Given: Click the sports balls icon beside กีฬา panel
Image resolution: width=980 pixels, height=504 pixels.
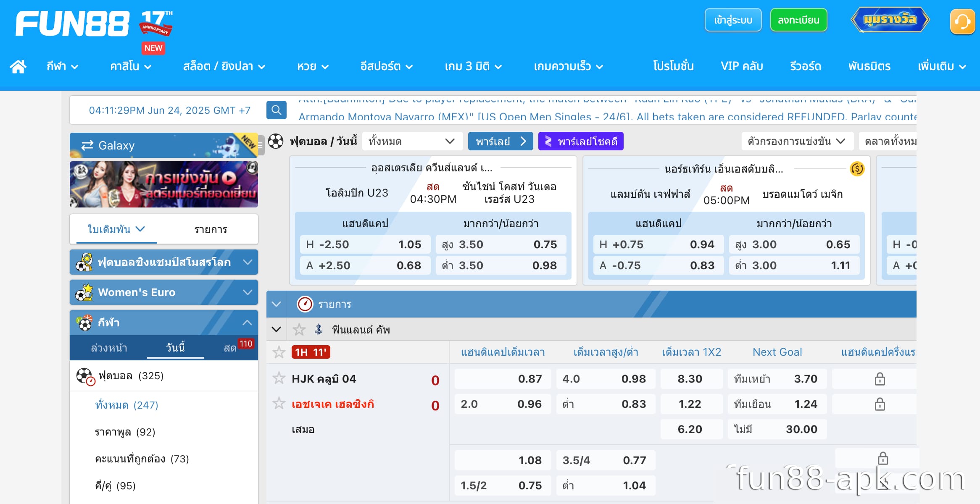Looking at the screenshot, I should coord(84,323).
